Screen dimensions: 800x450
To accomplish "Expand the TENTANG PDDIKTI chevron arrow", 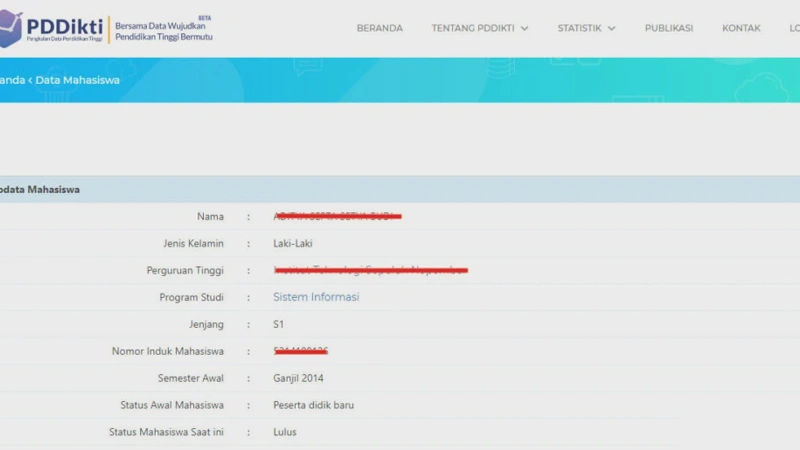I will 524,29.
